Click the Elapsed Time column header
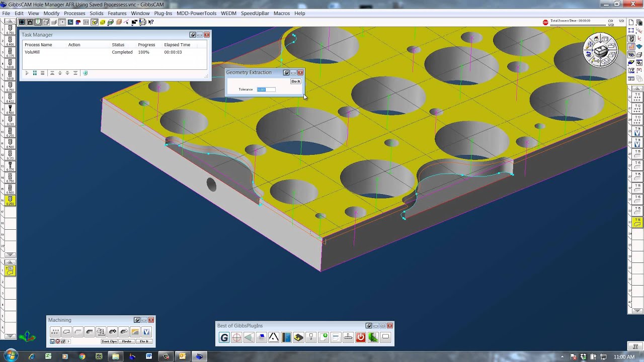The width and height of the screenshot is (644, 362). 177,45
